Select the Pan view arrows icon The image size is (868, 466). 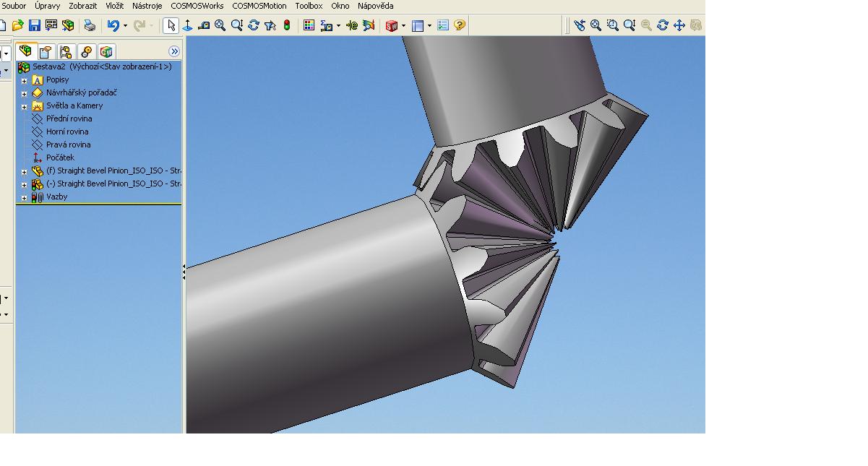pyautogui.click(x=679, y=25)
